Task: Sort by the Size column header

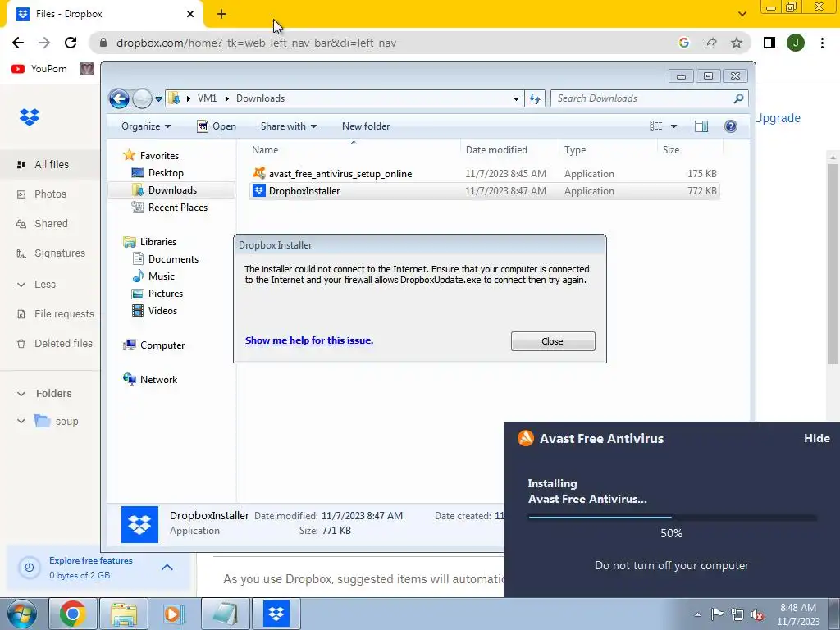Action: [671, 150]
